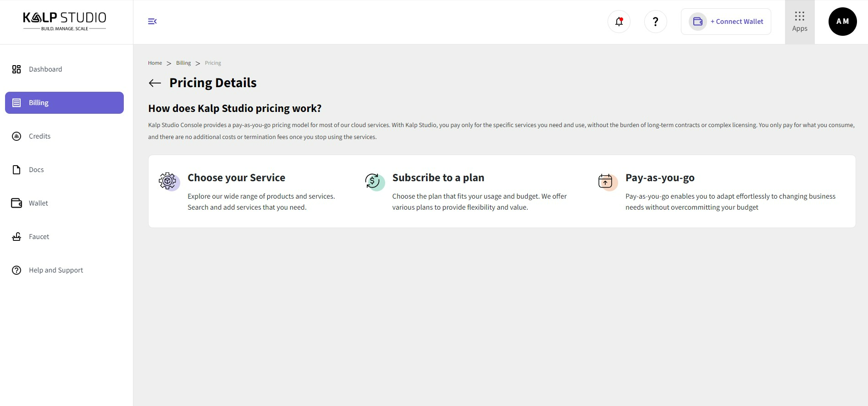Click the Docs sidebar icon

[x=17, y=170]
